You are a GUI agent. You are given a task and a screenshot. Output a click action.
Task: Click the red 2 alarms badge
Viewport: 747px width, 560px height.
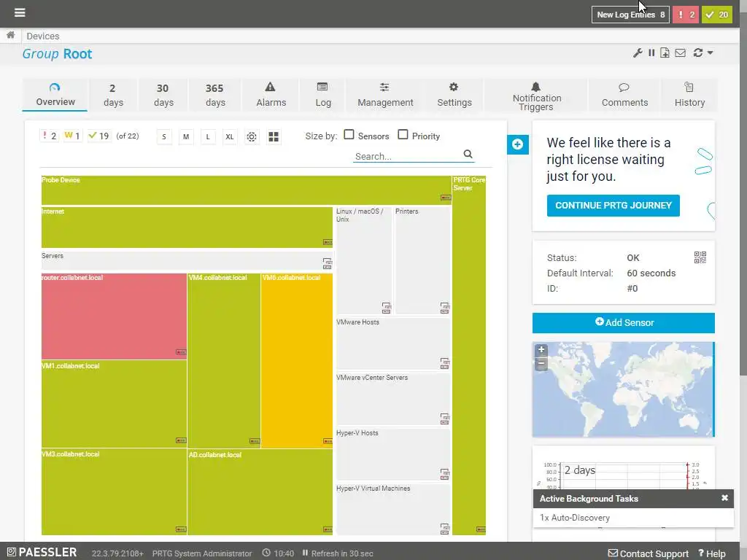tap(686, 15)
